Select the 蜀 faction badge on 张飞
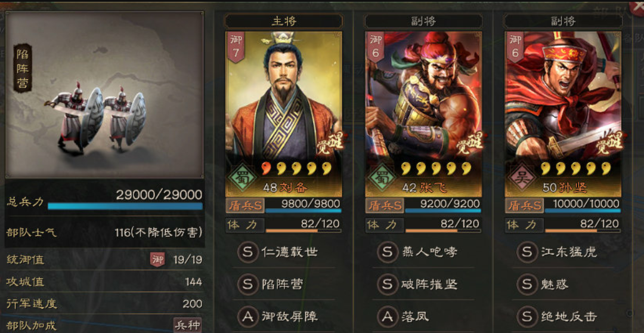Screen dimensions: 644x333 point(382,178)
